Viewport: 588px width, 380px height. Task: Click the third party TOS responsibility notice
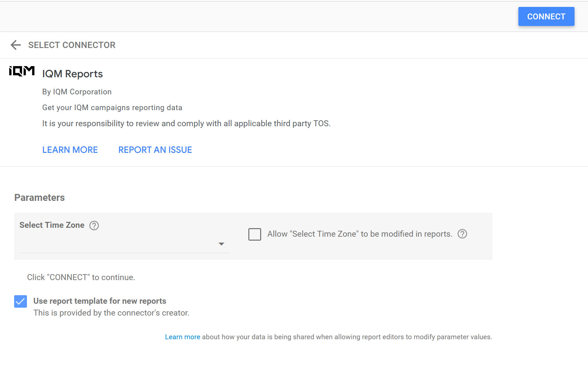point(186,124)
